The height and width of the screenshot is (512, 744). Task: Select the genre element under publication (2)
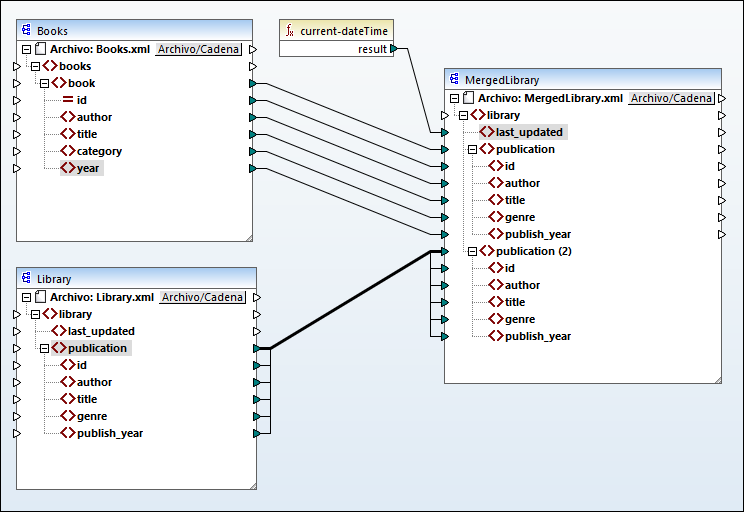519,319
